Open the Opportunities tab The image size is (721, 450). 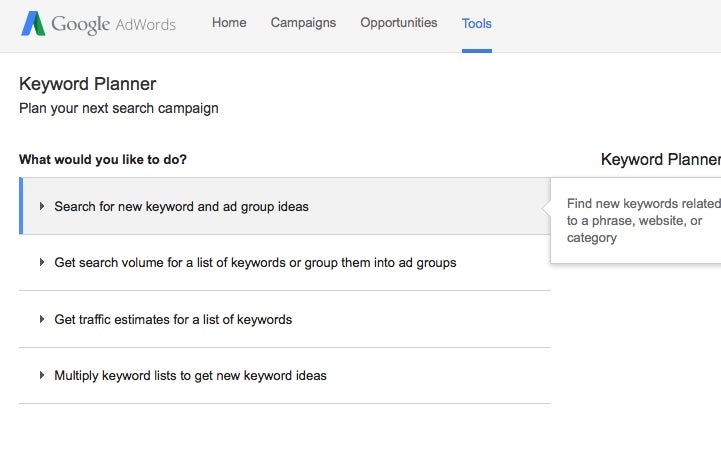[x=399, y=23]
